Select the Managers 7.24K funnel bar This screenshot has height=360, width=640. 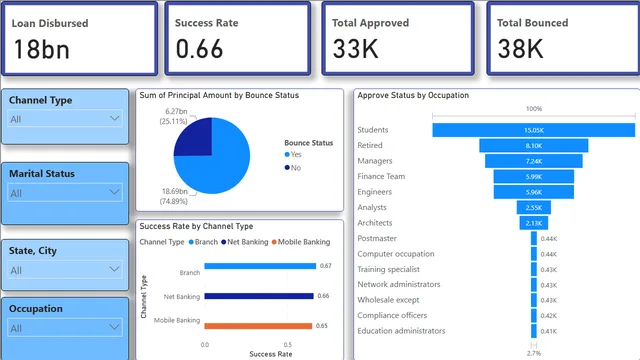(x=533, y=161)
